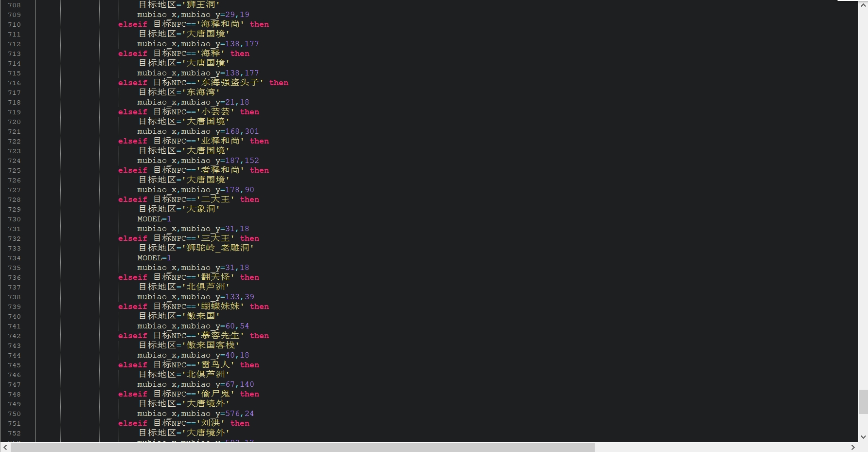
Task: Click '二大王' NPC string on line 728
Action: 215,199
